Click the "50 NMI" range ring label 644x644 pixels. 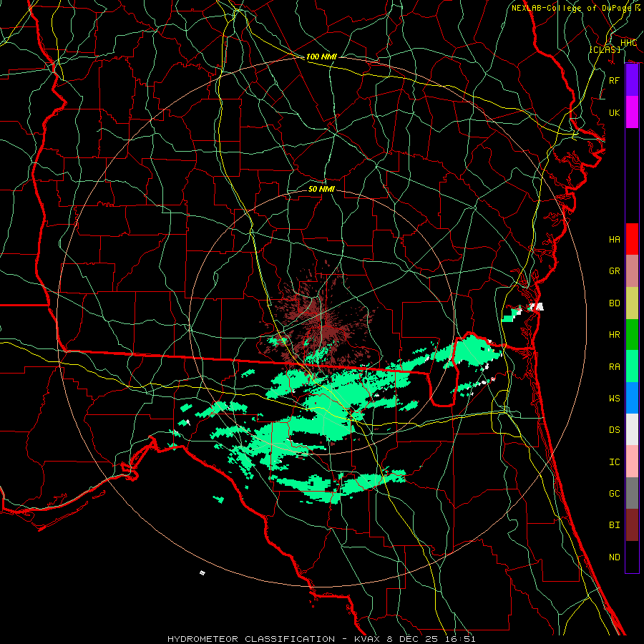click(321, 189)
